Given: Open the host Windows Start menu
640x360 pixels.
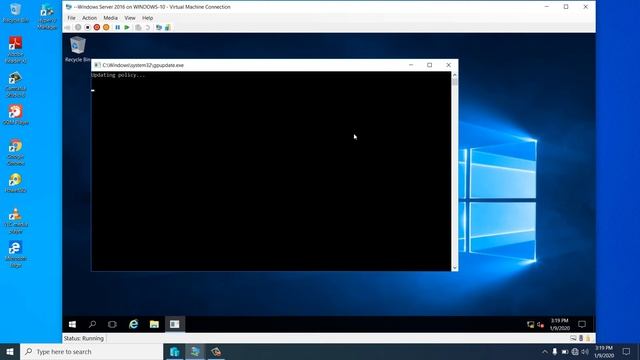Looking at the screenshot, I should pyautogui.click(x=10, y=351).
